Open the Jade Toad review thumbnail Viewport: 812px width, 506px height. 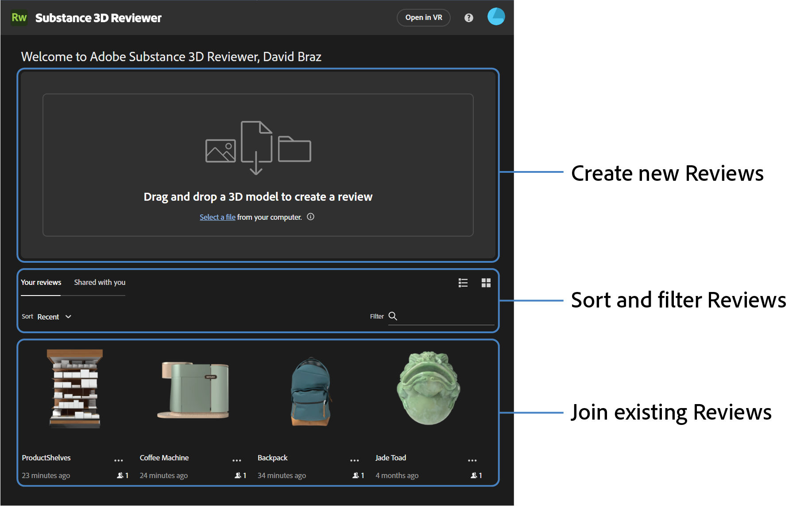click(x=429, y=388)
